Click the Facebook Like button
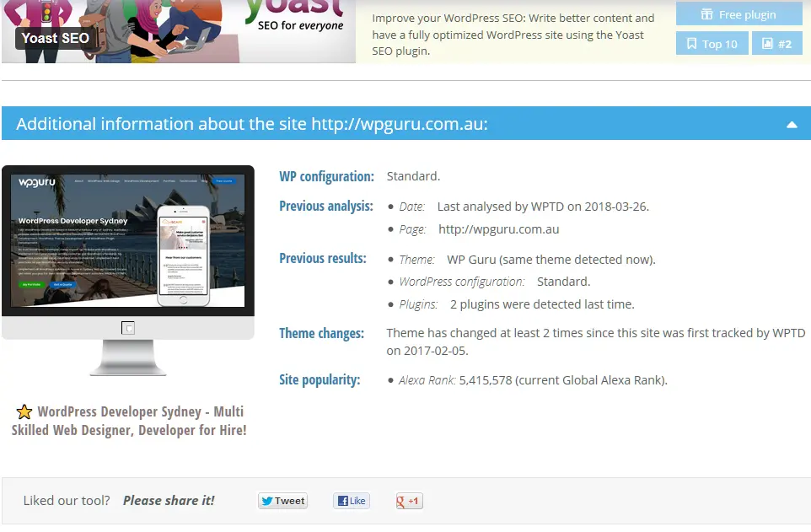Viewport: 811px width, 532px height. coord(351,500)
